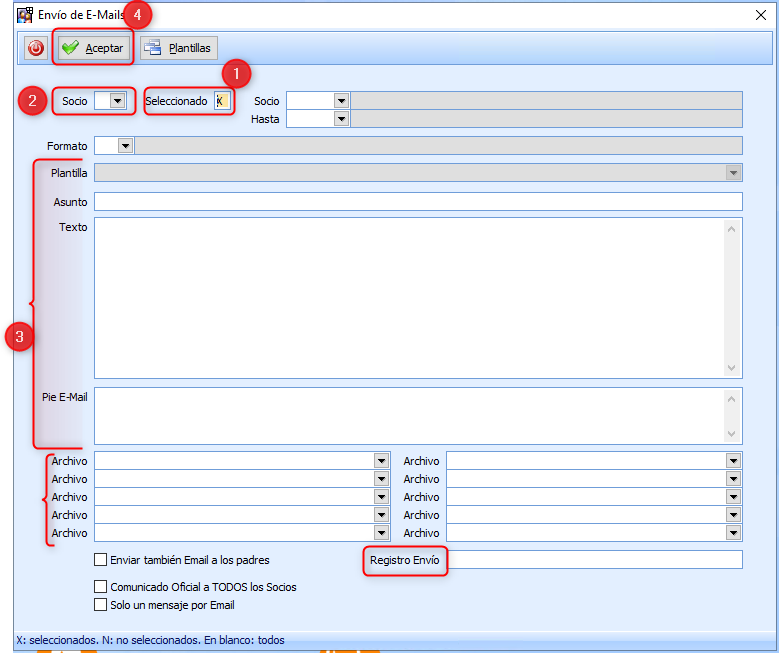Click the Asunto input field
This screenshot has height=653, width=779.
(x=418, y=202)
